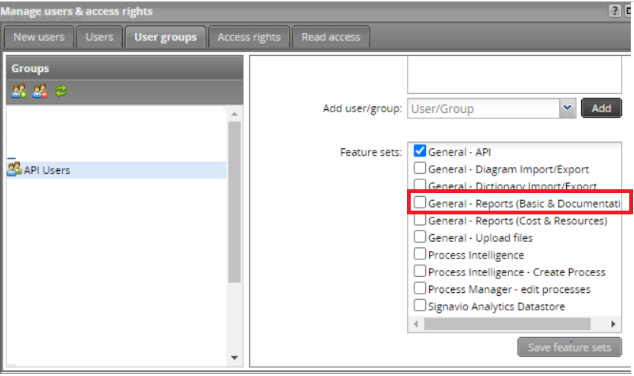Enable Process Manager - edit processes
The width and height of the screenshot is (634, 376).
tap(420, 288)
